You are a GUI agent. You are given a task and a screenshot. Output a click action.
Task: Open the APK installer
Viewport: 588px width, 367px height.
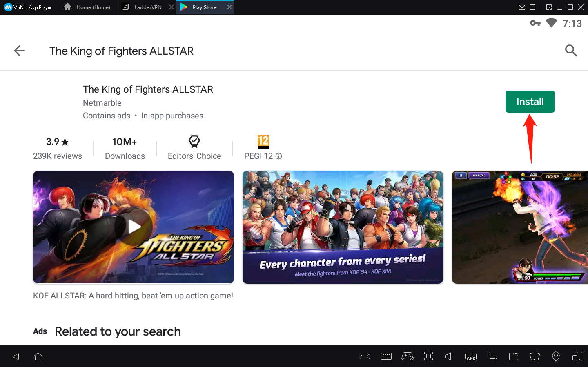471,356
